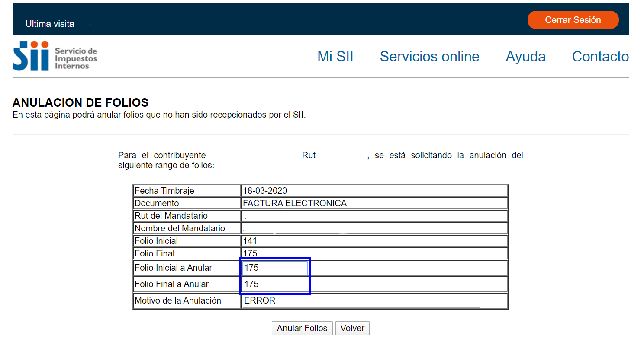The image size is (644, 358).
Task: Click the Folio Final label cell
Action: [155, 253]
